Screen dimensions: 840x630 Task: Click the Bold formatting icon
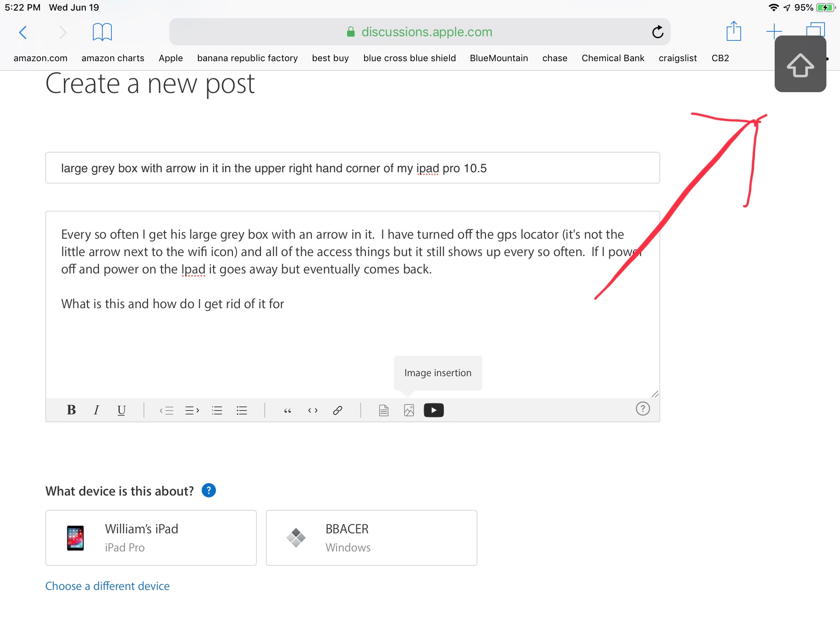click(71, 410)
